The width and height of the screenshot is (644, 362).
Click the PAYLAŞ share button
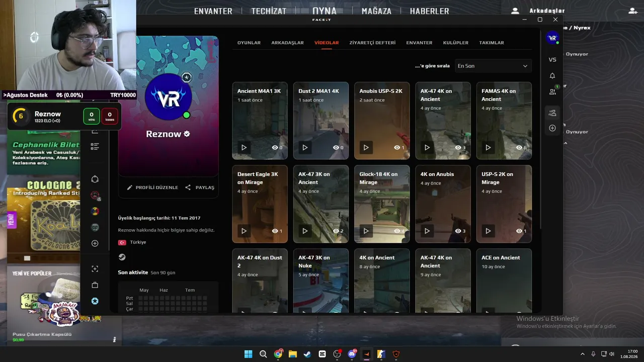200,188
